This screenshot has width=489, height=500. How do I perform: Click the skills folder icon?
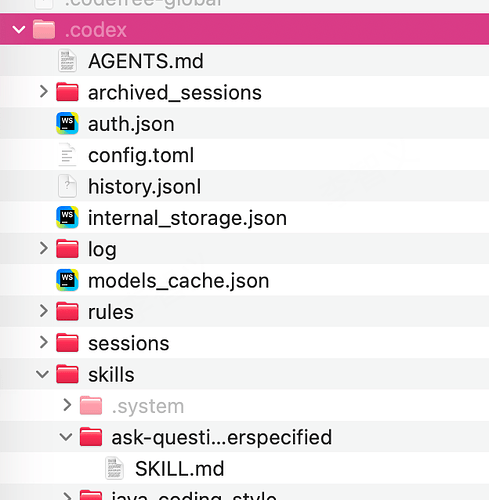(x=67, y=374)
